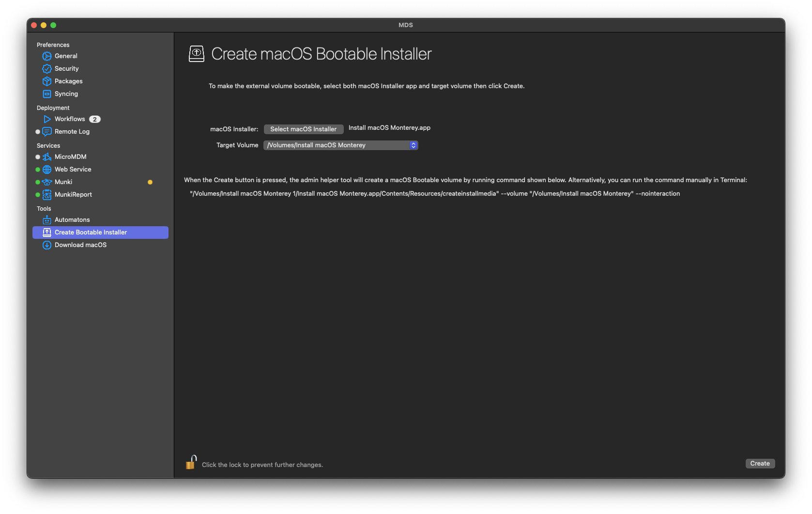812x514 pixels.
Task: Select the Syncing icon in the sidebar
Action: click(x=47, y=94)
